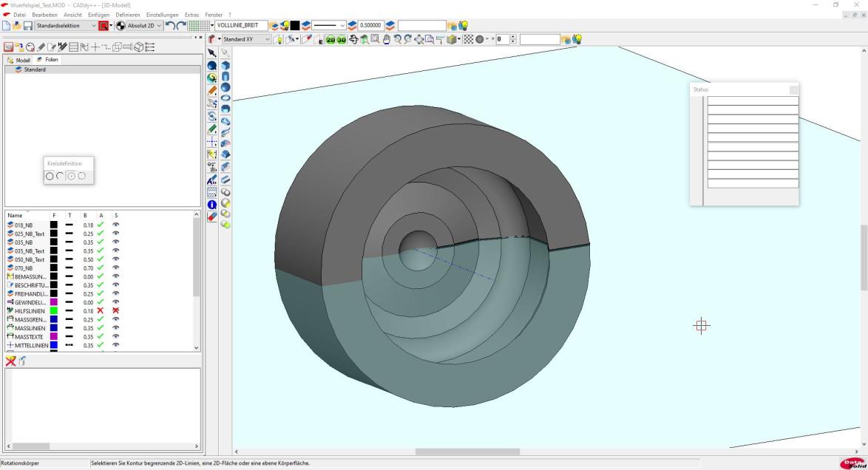Click the blue info icon in vertical toolbar
868x470 pixels.
[212, 205]
